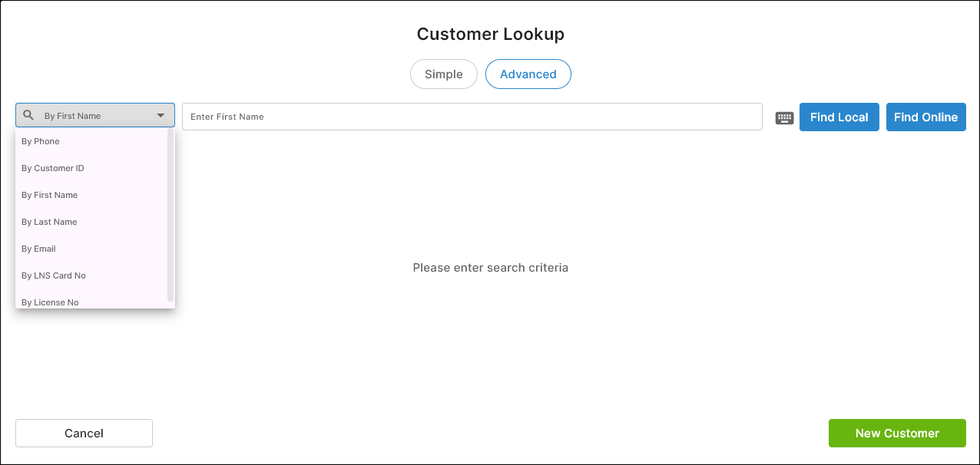
Task: Collapse the search type dropdown arrow
Action: [161, 116]
